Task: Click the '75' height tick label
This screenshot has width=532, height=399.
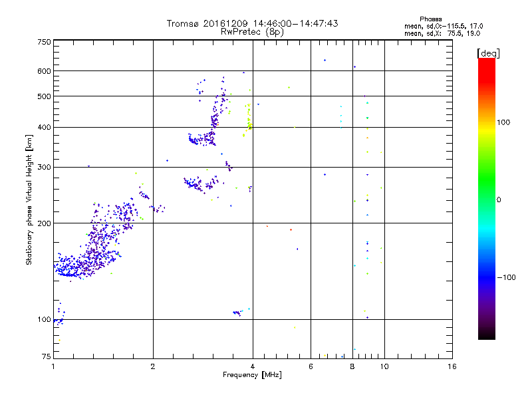Action: click(46, 356)
